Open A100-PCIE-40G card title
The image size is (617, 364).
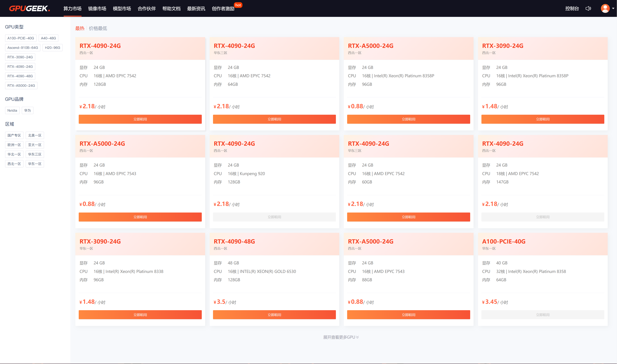tap(504, 242)
